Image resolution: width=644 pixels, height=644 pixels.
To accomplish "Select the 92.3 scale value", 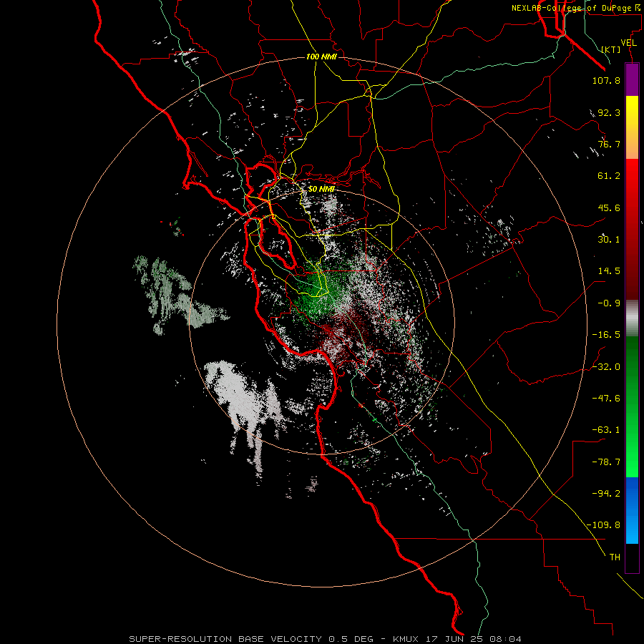I will click(x=609, y=112).
